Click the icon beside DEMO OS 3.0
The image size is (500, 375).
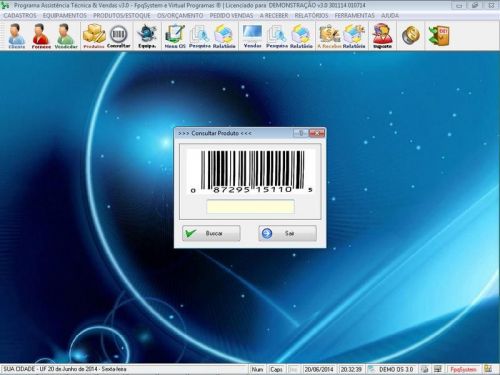click(x=371, y=369)
